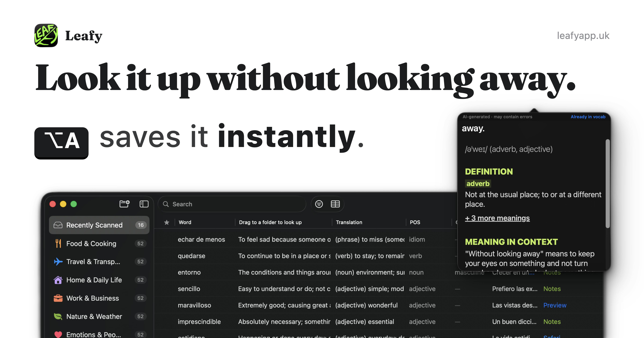Click translation '(adjective) essential'

365,322
